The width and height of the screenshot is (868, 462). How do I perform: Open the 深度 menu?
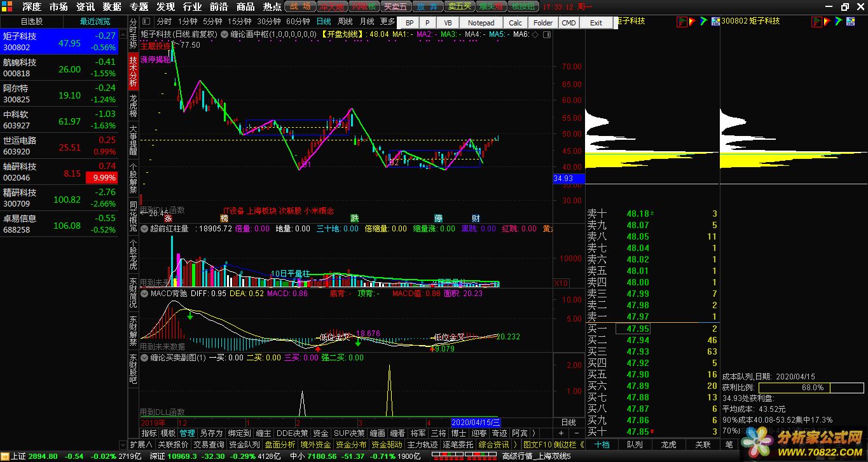(x=32, y=7)
